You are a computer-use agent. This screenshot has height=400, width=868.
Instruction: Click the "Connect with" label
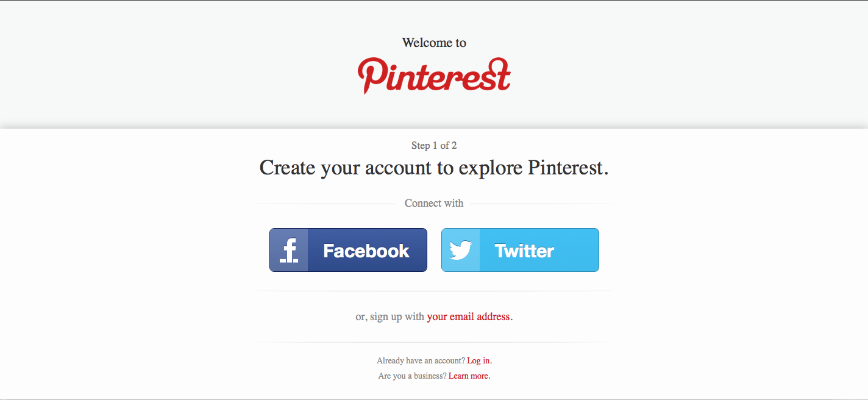[434, 203]
